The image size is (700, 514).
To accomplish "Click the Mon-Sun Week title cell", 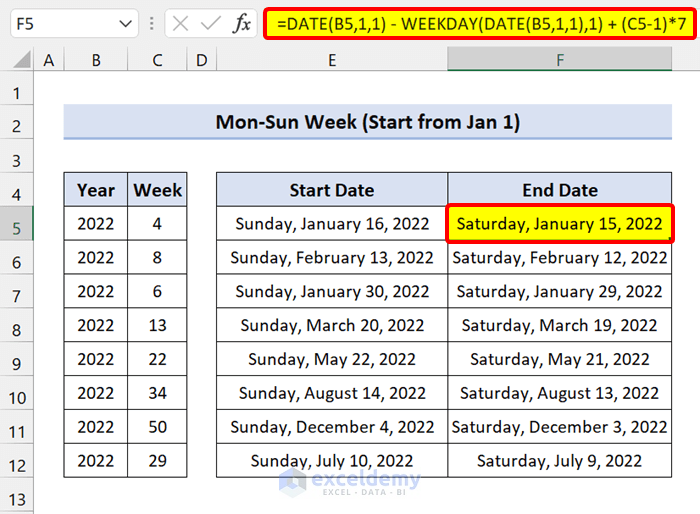I will tap(367, 123).
